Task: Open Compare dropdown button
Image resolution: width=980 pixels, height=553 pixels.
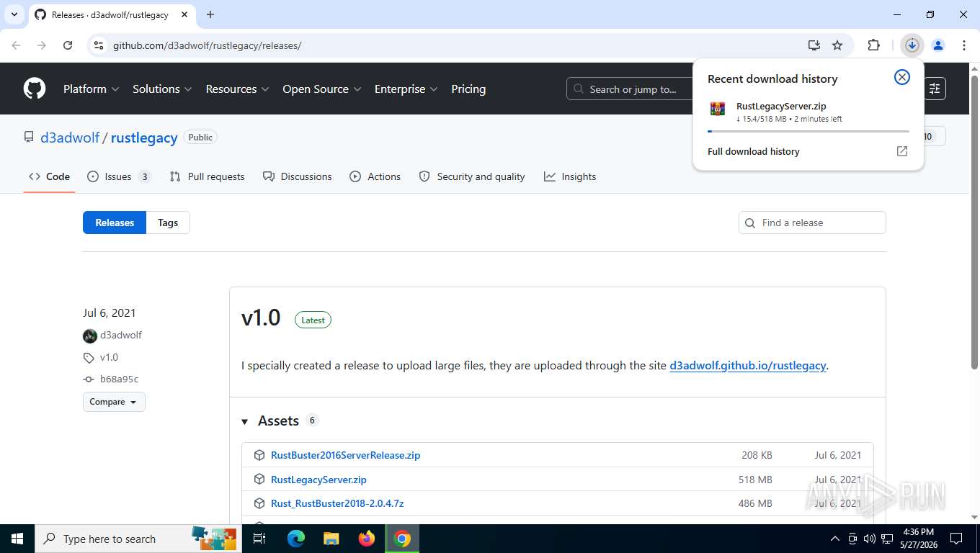Action: (114, 402)
